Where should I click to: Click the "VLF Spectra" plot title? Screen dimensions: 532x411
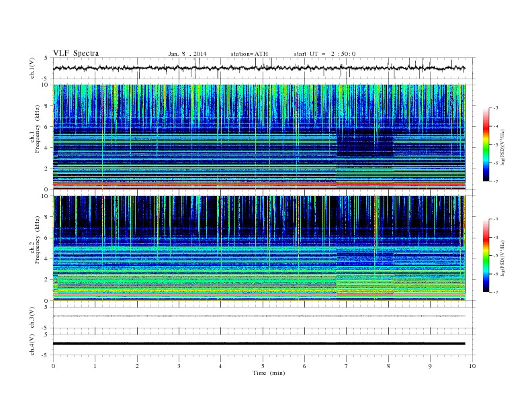point(76,53)
